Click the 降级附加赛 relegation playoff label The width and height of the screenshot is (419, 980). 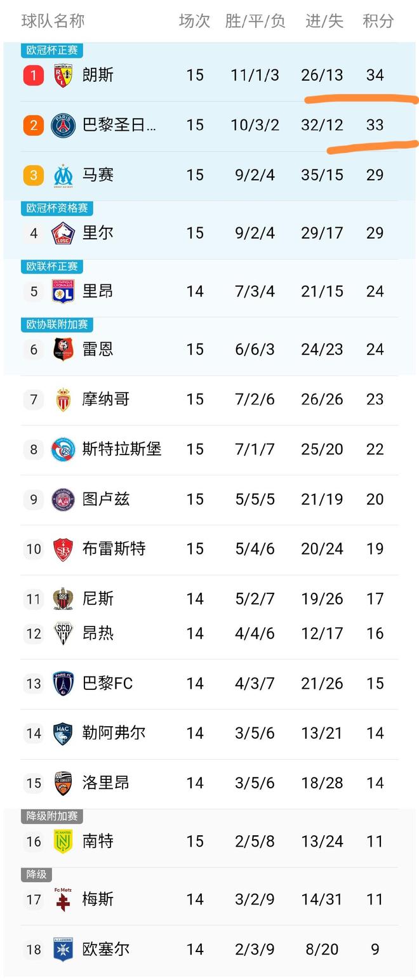point(51,816)
